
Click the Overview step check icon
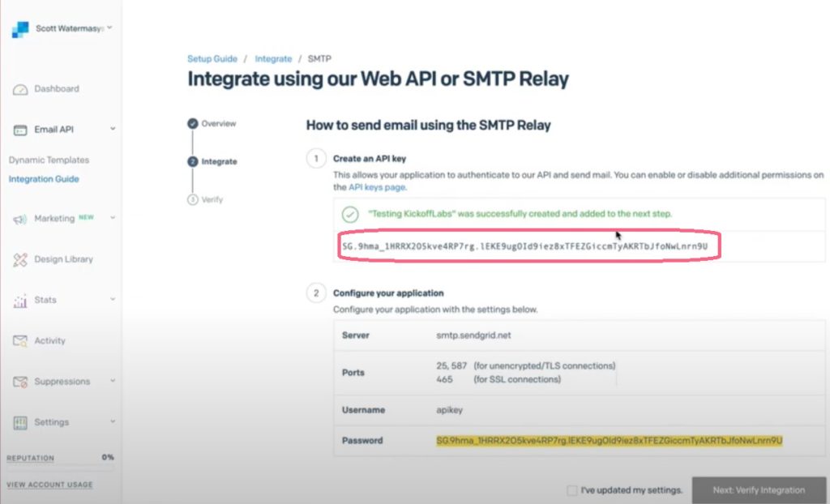(193, 123)
